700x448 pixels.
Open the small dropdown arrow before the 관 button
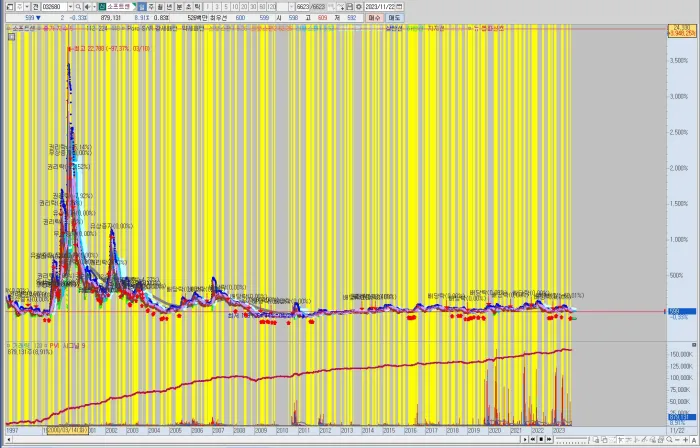(27, 7)
